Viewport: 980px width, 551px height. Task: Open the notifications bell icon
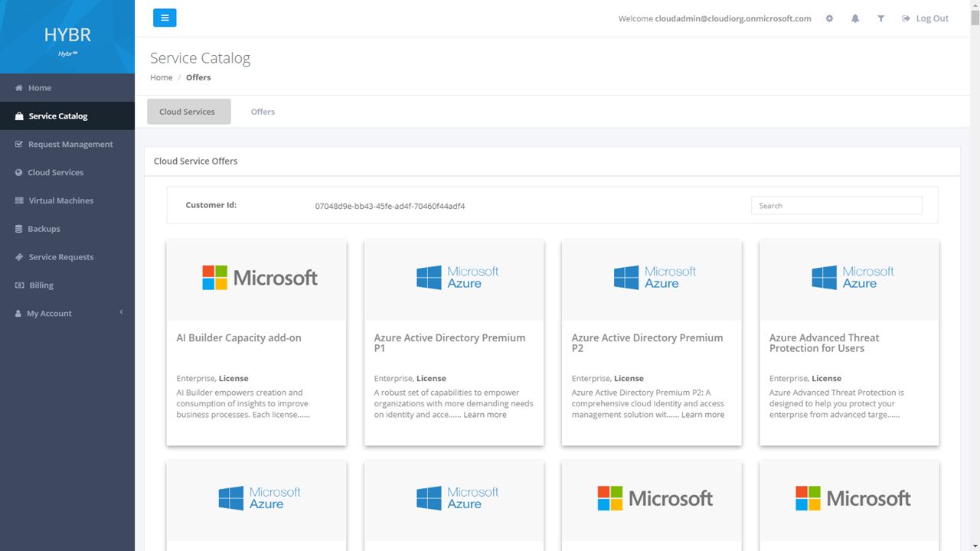coord(855,18)
